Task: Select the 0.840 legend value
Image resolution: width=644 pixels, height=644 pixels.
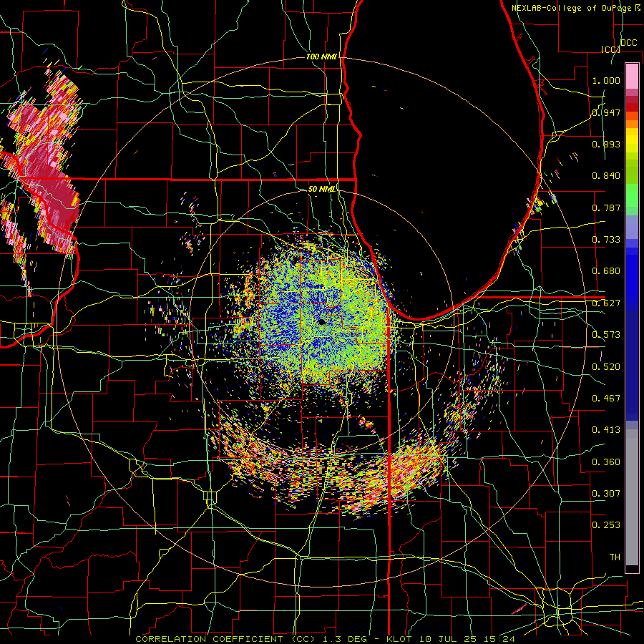Action: point(606,176)
